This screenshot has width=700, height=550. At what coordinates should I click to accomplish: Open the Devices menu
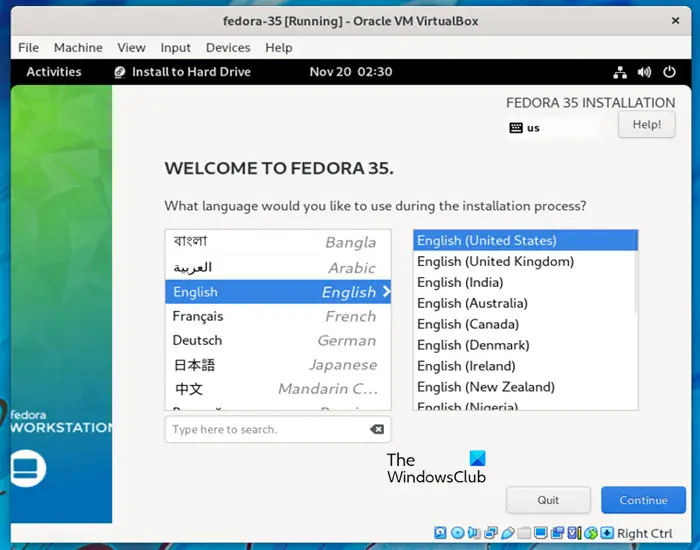coord(228,47)
